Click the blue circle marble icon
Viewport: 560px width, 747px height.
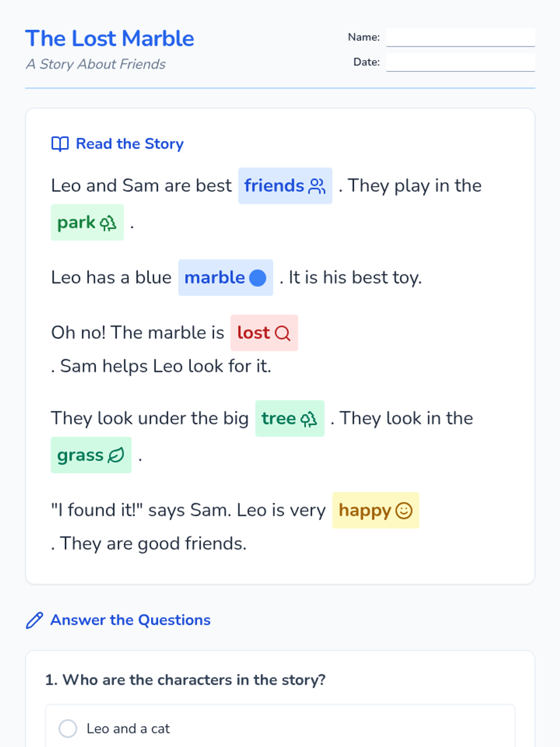coord(258,278)
